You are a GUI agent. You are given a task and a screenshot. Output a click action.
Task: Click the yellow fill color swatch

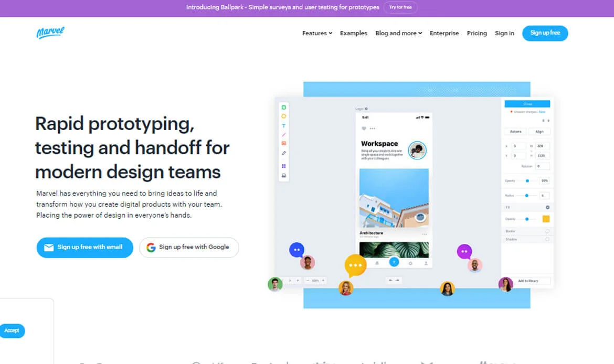point(546,219)
